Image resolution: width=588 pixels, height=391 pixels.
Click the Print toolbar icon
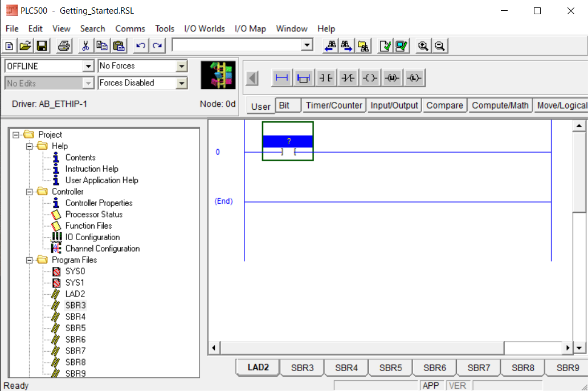[64, 46]
